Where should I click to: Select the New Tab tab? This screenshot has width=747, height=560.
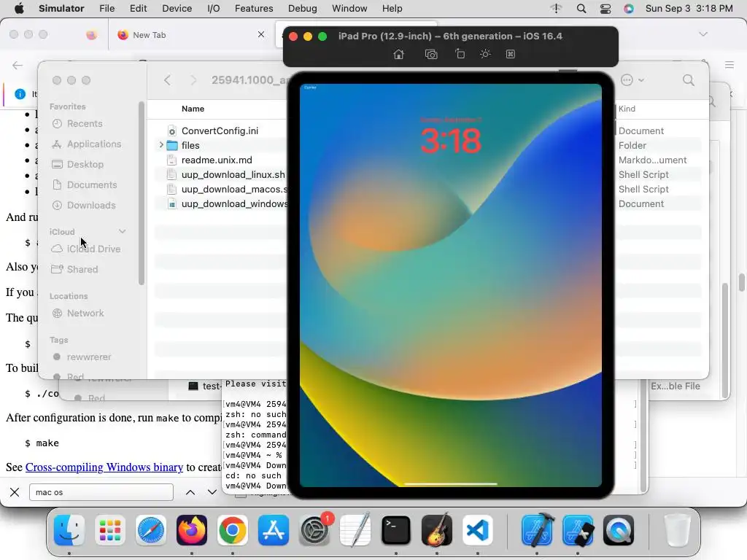(190, 35)
